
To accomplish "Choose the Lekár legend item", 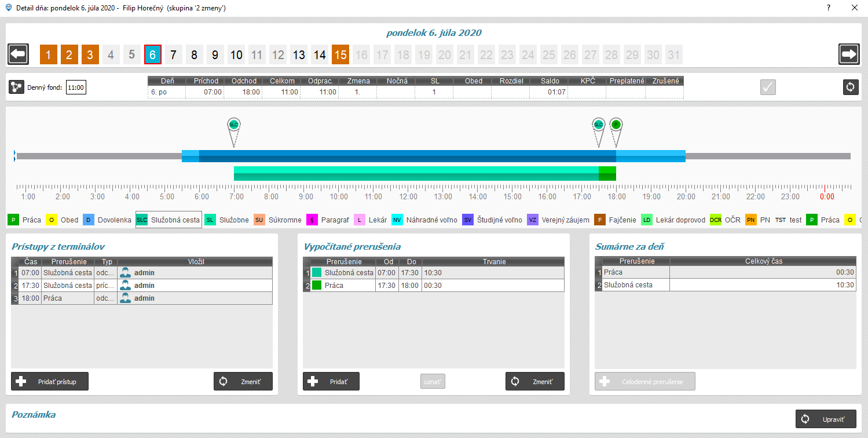I will pos(370,220).
